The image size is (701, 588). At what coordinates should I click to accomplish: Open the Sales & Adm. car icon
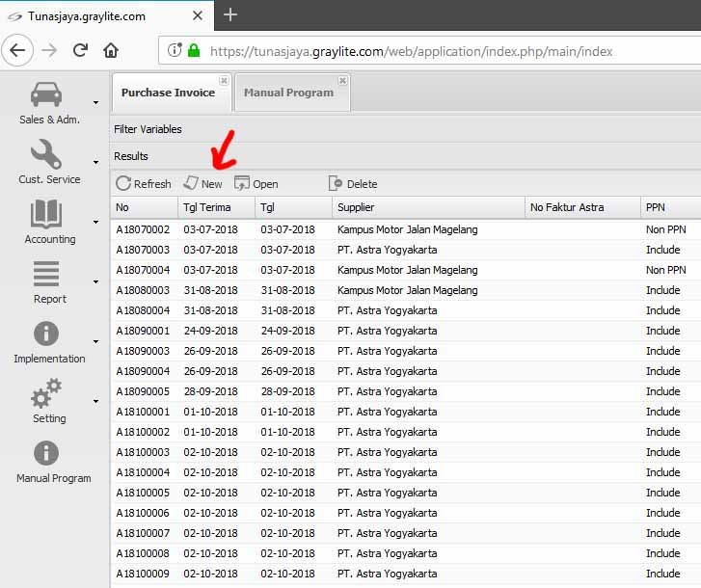click(x=46, y=94)
